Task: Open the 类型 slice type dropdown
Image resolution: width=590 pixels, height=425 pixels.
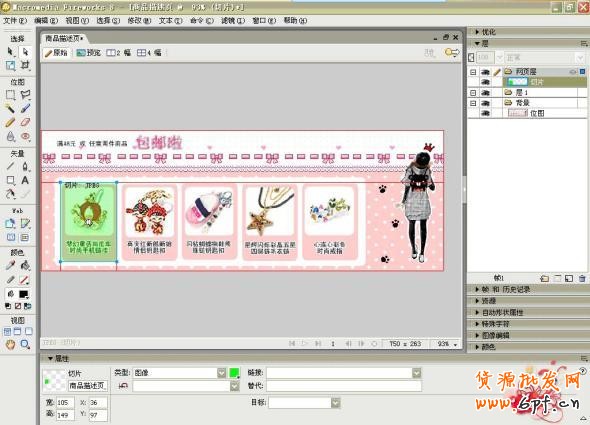Action: point(222,373)
